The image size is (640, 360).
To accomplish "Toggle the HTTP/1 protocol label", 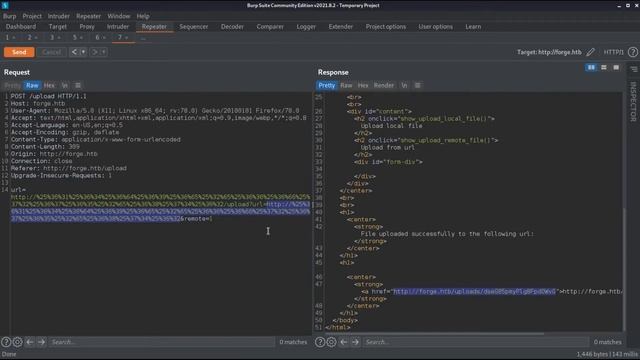I will (x=613, y=52).
